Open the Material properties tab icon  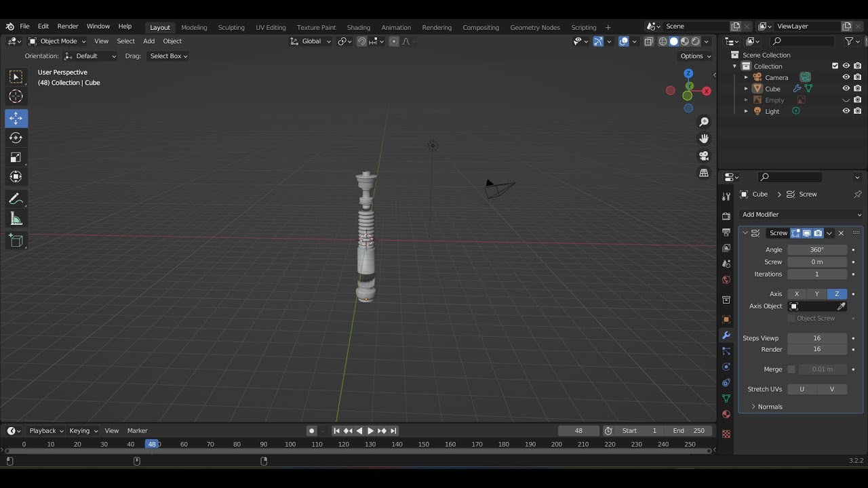point(726,414)
